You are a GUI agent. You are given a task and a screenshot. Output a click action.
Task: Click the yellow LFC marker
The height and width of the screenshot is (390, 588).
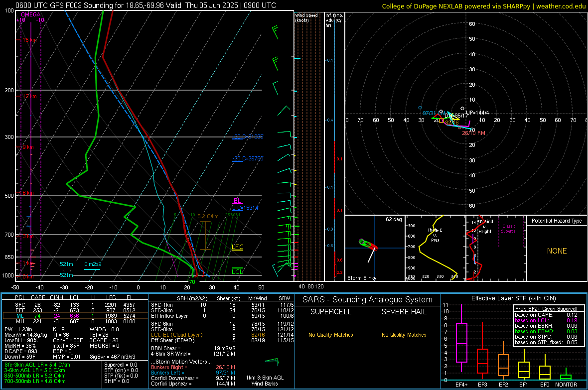click(237, 247)
